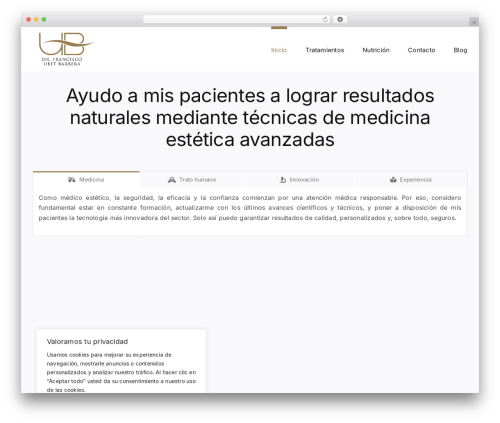Open a new tab with plus button
Image resolution: width=500 pixels, height=423 pixels.
point(474,22)
